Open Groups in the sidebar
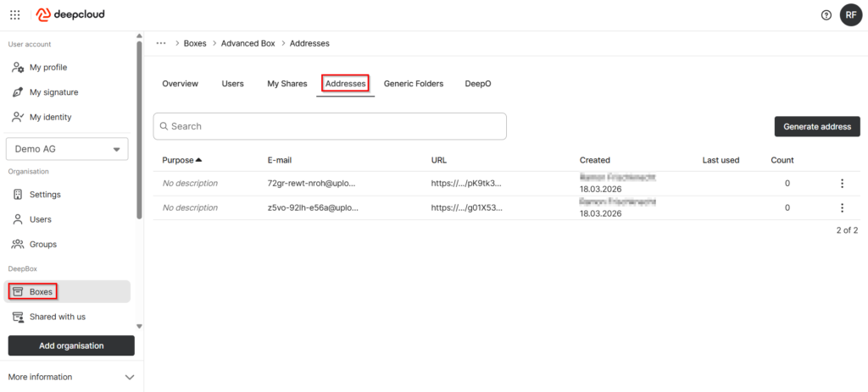 click(x=42, y=245)
